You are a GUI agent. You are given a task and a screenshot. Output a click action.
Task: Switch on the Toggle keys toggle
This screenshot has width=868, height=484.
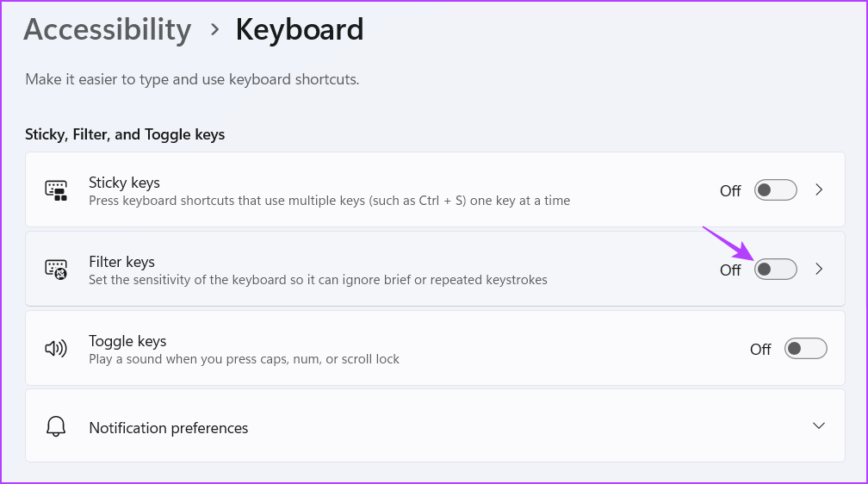805,349
